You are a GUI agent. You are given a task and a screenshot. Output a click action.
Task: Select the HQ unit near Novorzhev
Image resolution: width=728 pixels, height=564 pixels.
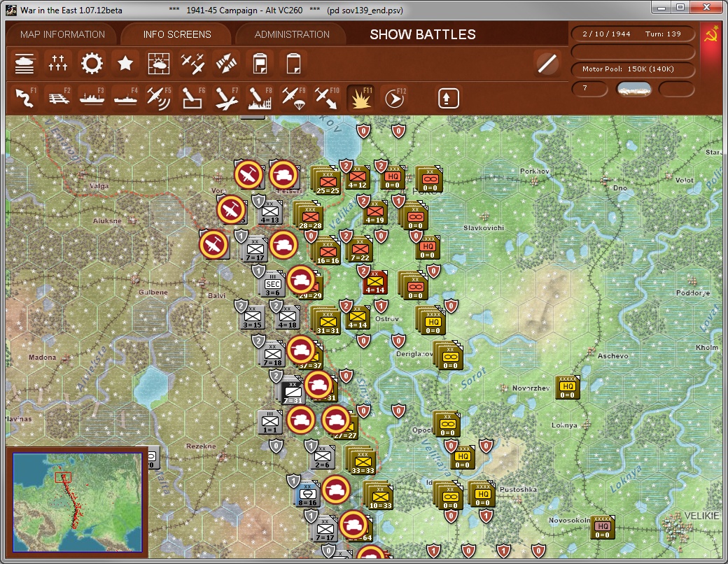coord(568,388)
